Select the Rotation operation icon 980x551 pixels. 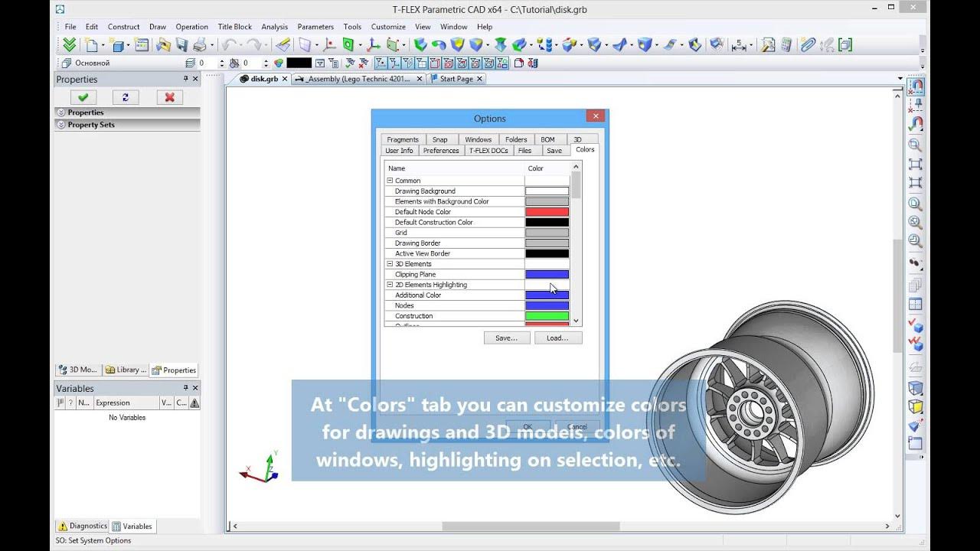point(439,45)
